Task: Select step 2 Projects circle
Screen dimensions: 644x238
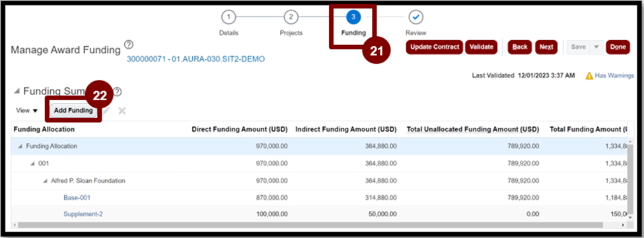Action: click(x=291, y=17)
